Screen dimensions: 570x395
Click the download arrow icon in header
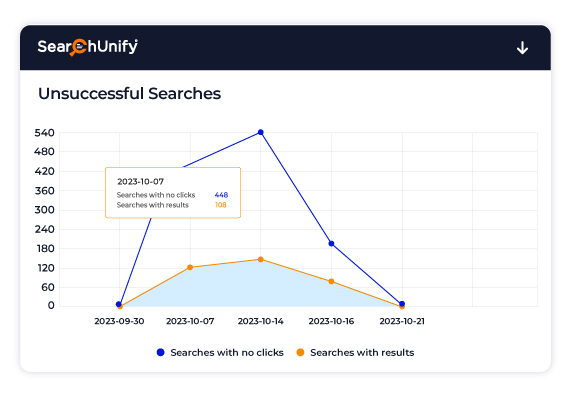point(522,48)
